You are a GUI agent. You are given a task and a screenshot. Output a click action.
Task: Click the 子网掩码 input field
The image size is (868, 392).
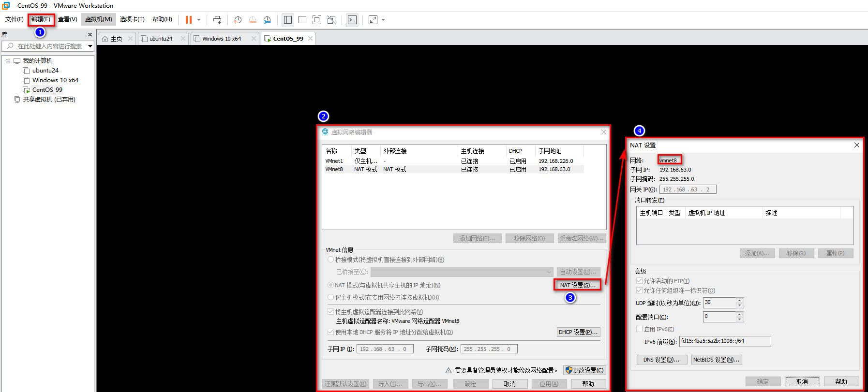pyautogui.click(x=489, y=349)
